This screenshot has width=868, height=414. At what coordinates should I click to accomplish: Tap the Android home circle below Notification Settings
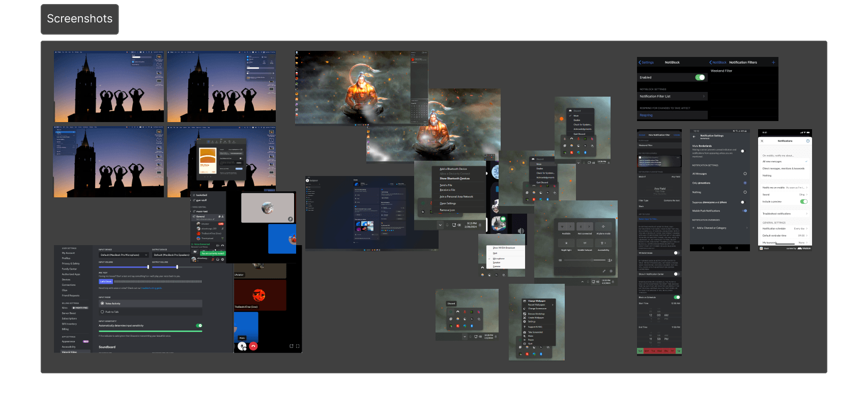pos(720,248)
